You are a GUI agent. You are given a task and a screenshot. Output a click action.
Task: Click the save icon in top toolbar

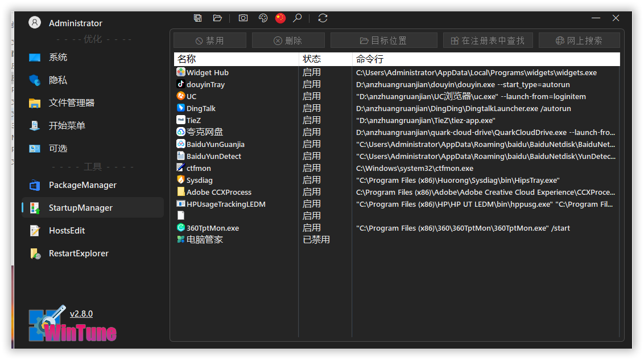(197, 18)
